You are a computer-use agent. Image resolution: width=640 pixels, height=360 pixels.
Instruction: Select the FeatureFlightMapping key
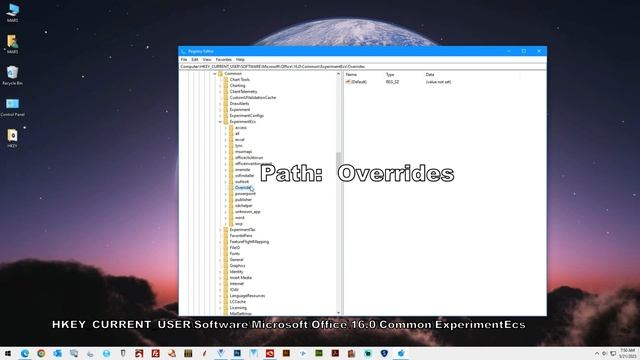[x=249, y=242]
